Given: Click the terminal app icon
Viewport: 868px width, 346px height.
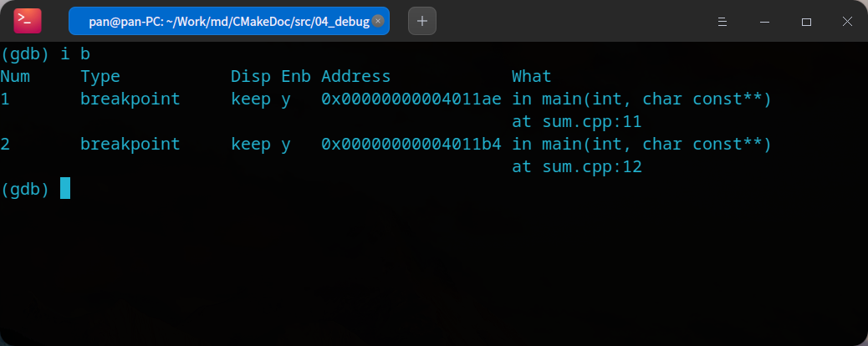Looking at the screenshot, I should [x=27, y=21].
